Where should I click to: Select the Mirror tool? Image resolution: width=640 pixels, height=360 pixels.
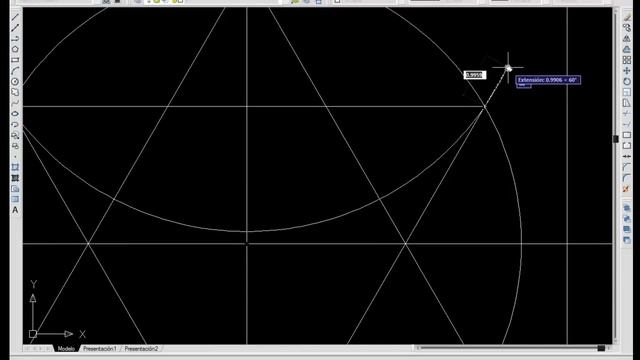(627, 38)
